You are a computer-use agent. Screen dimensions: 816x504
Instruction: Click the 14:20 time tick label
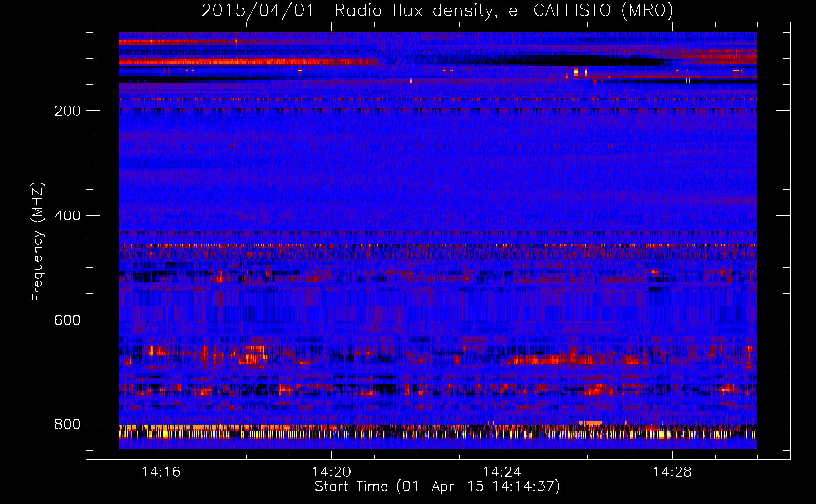331,472
